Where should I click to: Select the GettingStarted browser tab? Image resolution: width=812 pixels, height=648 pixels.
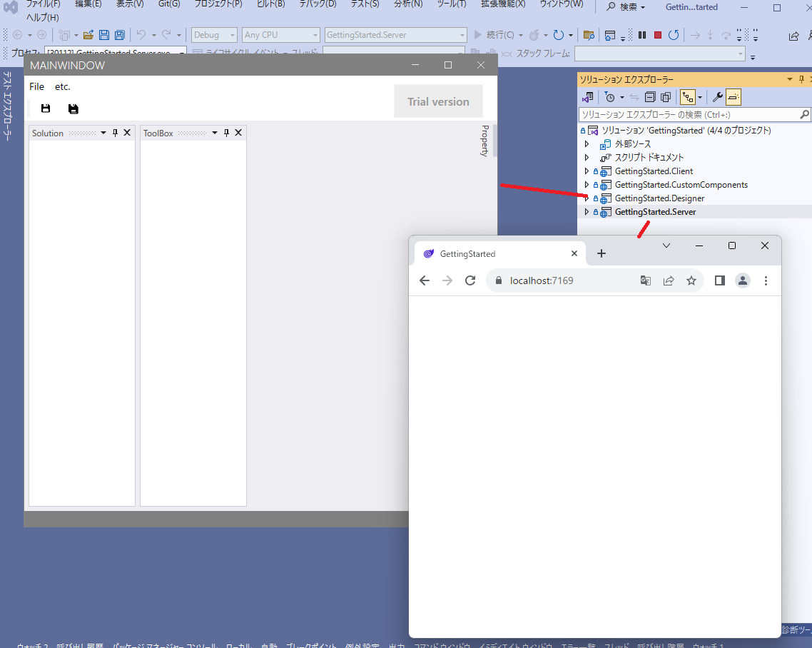pos(467,253)
